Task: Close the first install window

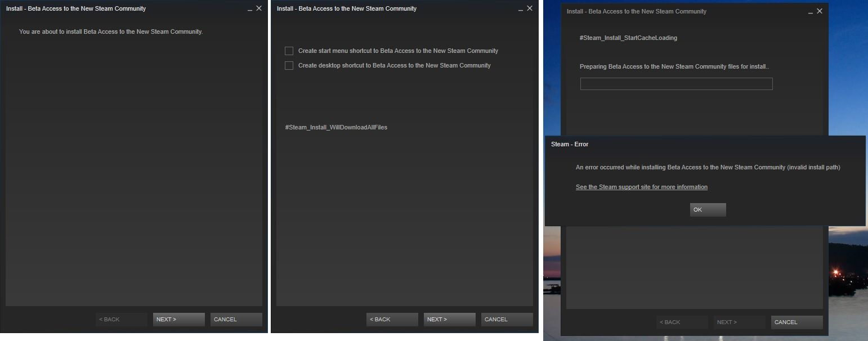Action: [259, 8]
